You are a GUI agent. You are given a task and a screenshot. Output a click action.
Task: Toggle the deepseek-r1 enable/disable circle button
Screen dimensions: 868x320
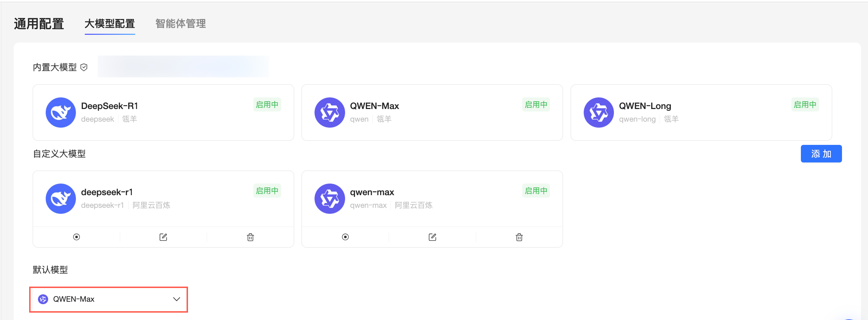(x=77, y=237)
